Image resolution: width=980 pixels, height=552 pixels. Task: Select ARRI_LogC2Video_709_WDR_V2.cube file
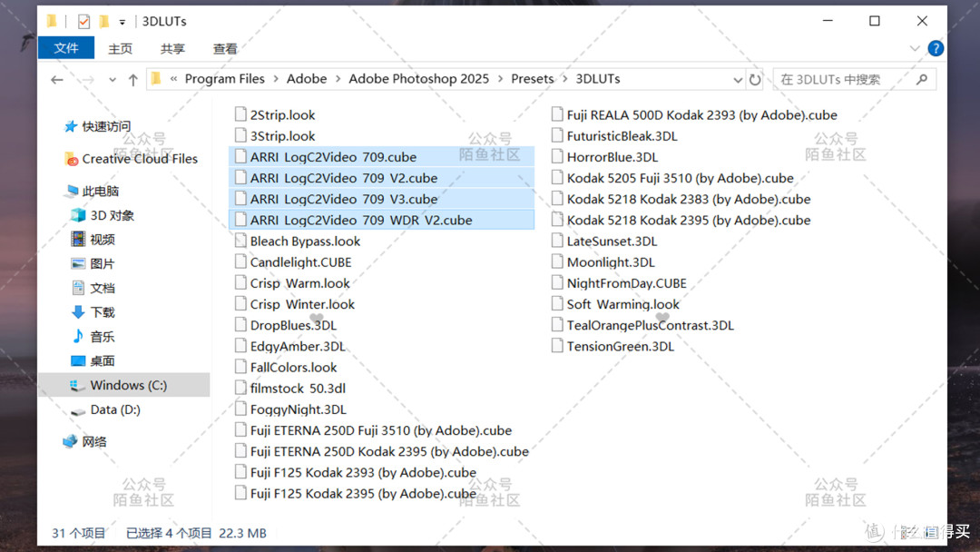pyautogui.click(x=382, y=220)
